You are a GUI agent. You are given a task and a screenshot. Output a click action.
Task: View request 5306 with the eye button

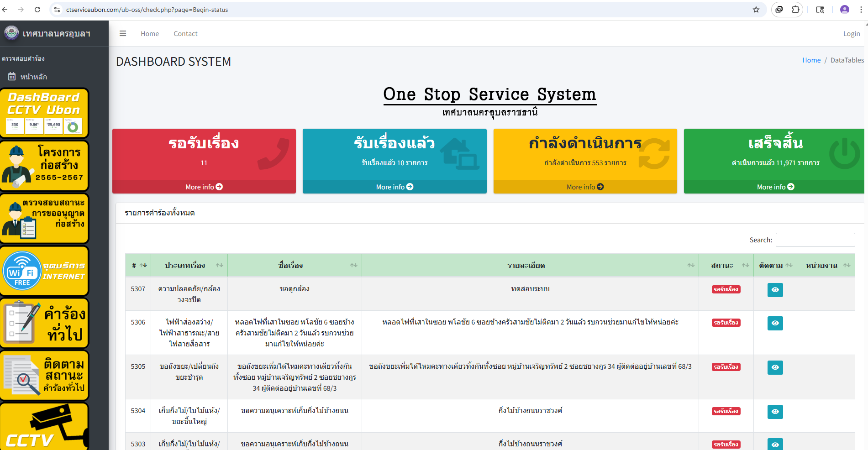tap(775, 323)
